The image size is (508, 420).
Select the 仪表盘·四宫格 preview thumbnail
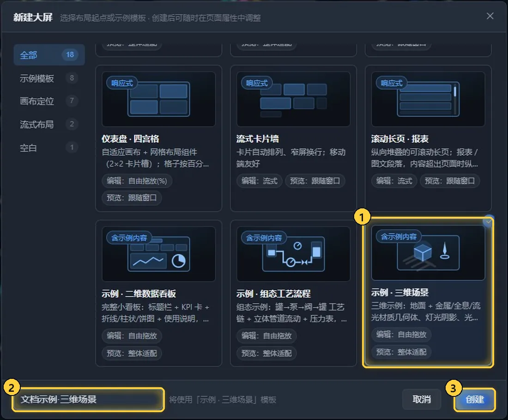point(159,99)
